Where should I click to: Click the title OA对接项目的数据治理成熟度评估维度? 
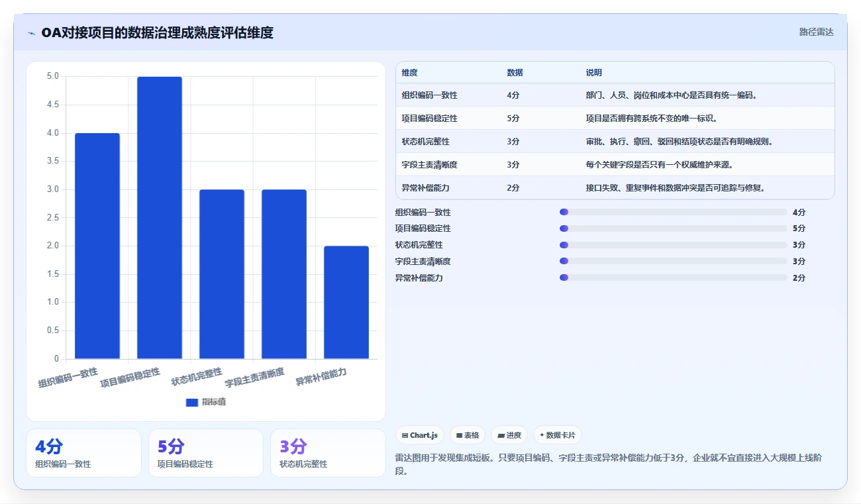click(157, 32)
